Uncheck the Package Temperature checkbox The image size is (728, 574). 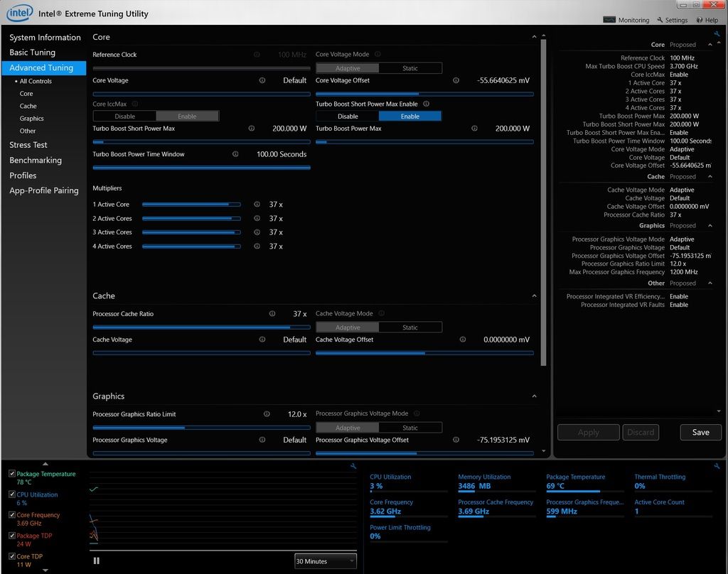tap(12, 474)
